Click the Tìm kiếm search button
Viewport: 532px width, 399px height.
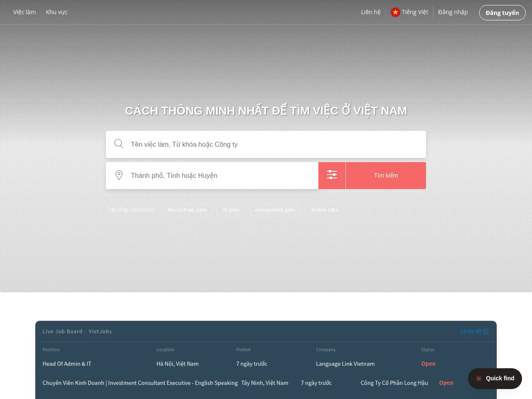(x=386, y=175)
